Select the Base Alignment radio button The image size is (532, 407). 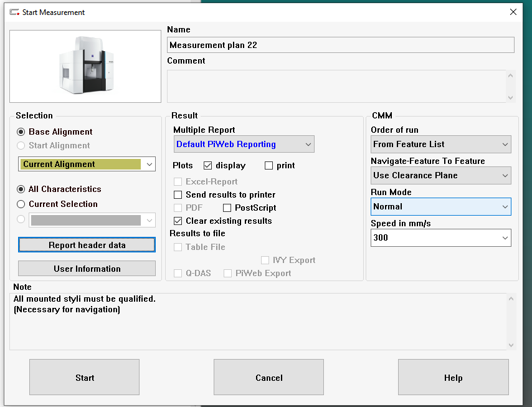(22, 132)
